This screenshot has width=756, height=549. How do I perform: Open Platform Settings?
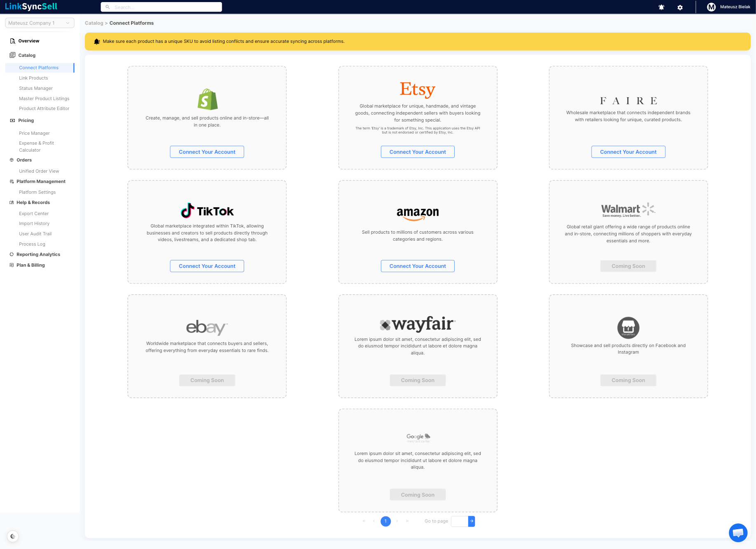point(37,192)
